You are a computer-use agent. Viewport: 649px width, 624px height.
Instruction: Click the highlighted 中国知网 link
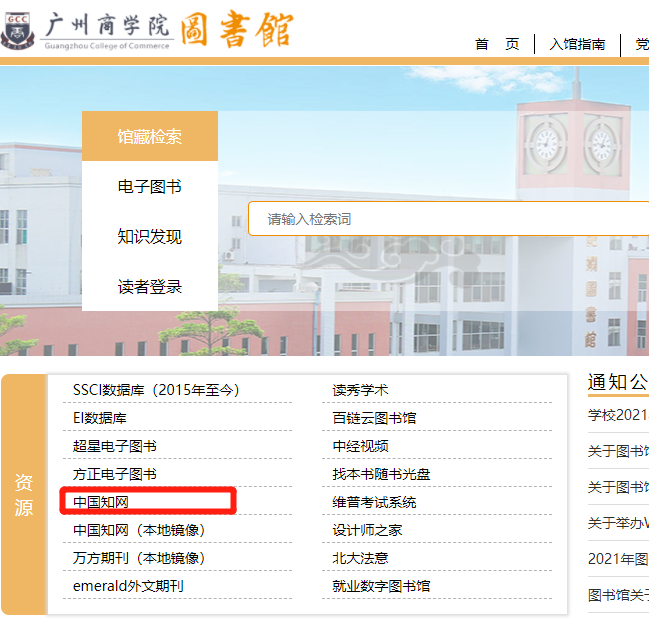pos(102,502)
